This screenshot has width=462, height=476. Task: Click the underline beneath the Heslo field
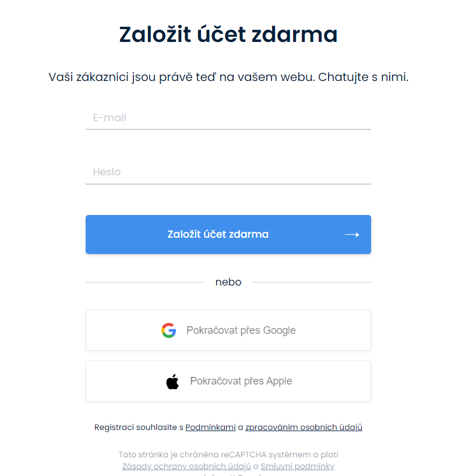(228, 184)
